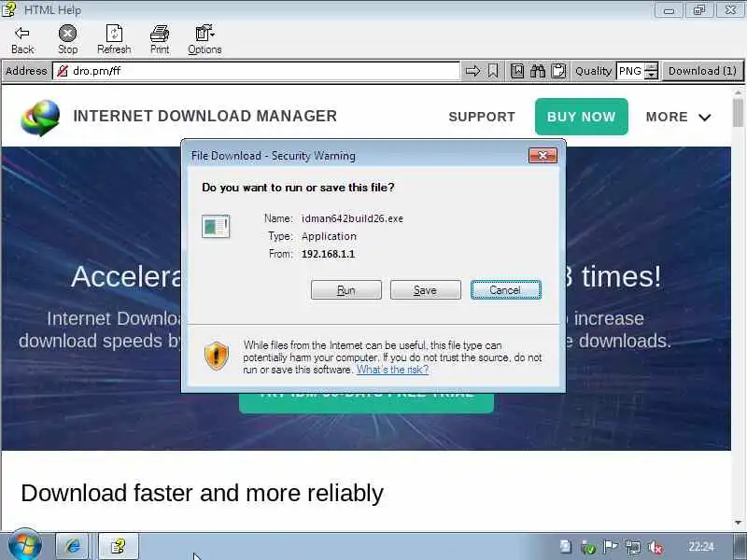The width and height of the screenshot is (747, 560).
Task: Click the muted volume tray icon
Action: pyautogui.click(x=656, y=548)
